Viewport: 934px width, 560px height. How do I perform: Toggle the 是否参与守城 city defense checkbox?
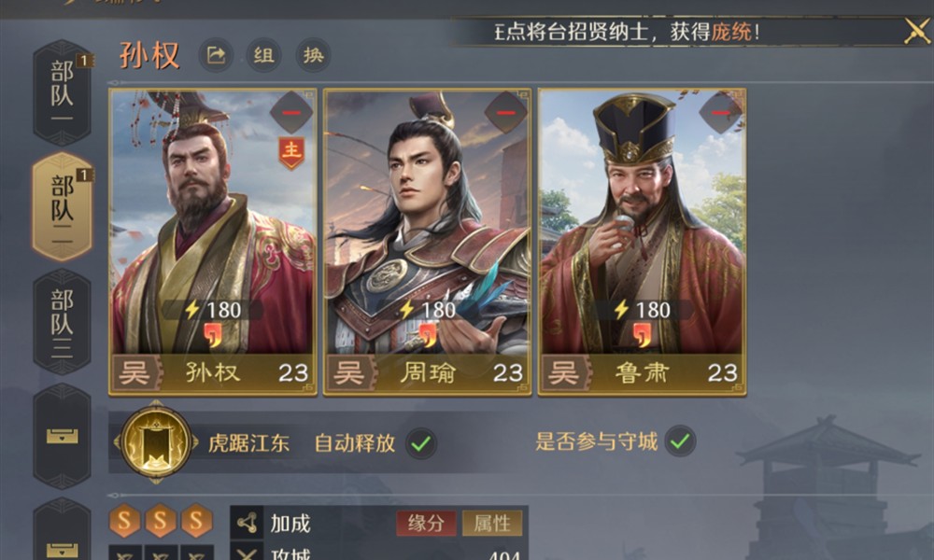tap(680, 441)
